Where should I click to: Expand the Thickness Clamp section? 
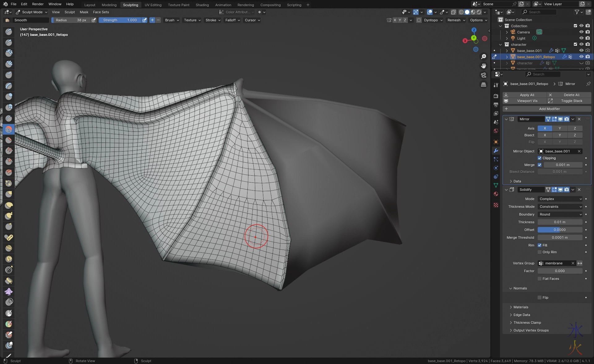[x=527, y=323]
